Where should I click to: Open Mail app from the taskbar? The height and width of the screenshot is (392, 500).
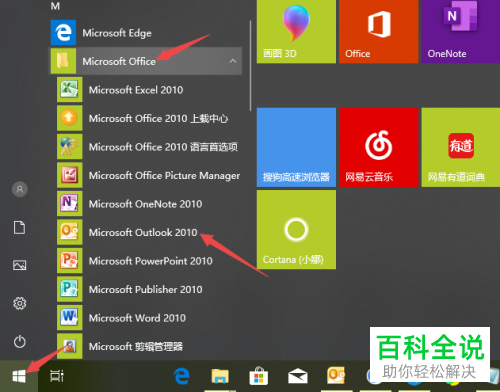(298, 376)
